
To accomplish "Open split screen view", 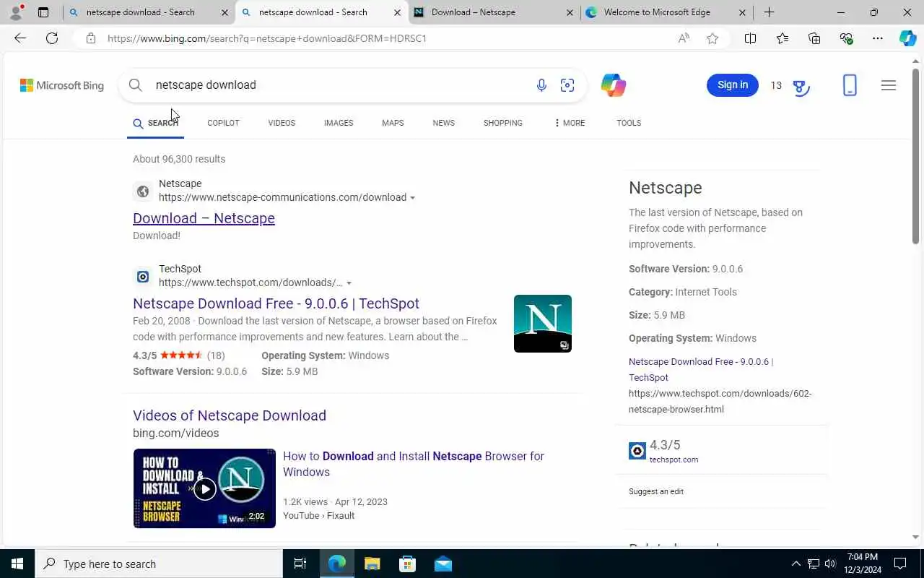I will click(x=750, y=38).
